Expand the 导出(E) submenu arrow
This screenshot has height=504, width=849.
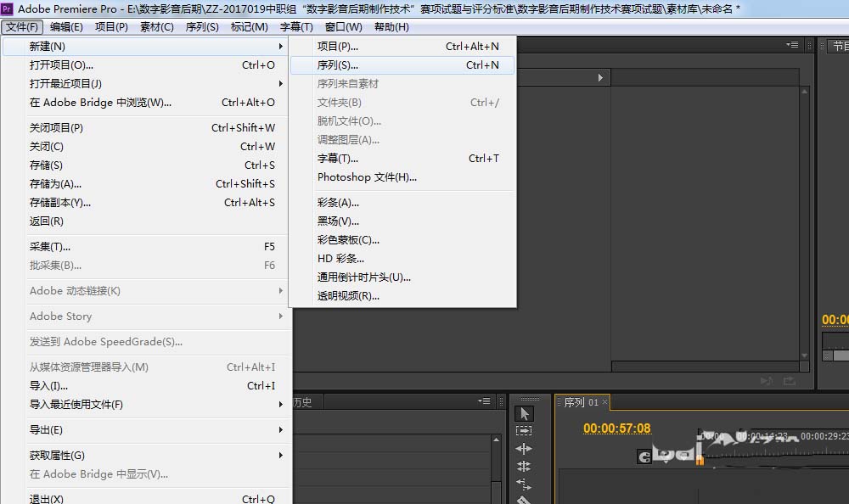(280, 430)
